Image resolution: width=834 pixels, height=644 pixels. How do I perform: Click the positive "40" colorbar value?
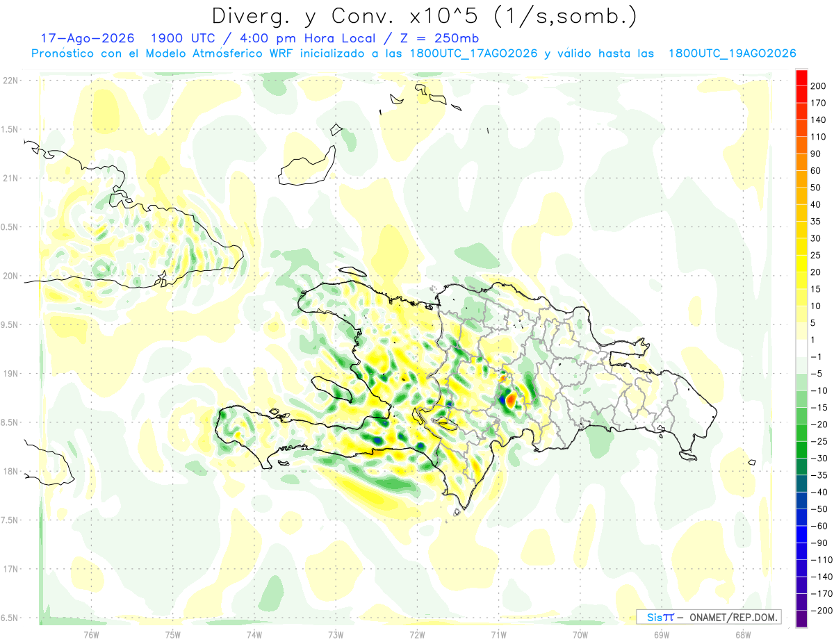817,205
